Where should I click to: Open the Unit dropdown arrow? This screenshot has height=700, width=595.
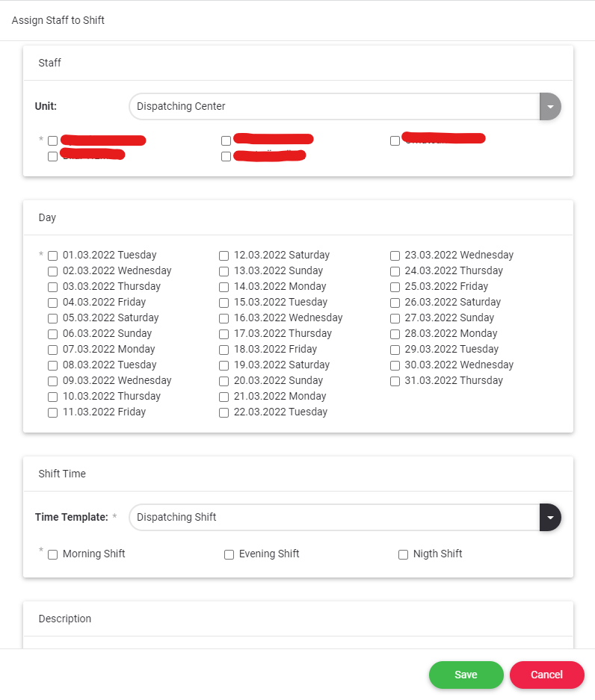550,107
